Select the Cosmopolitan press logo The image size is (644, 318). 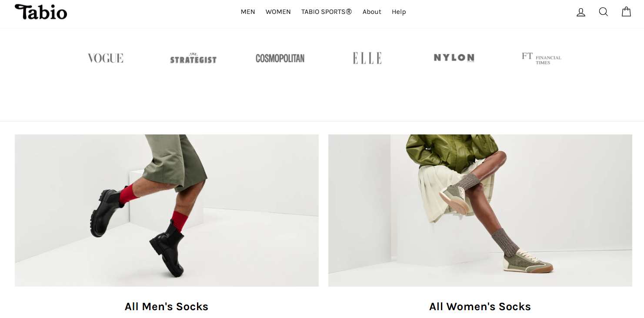tap(280, 58)
